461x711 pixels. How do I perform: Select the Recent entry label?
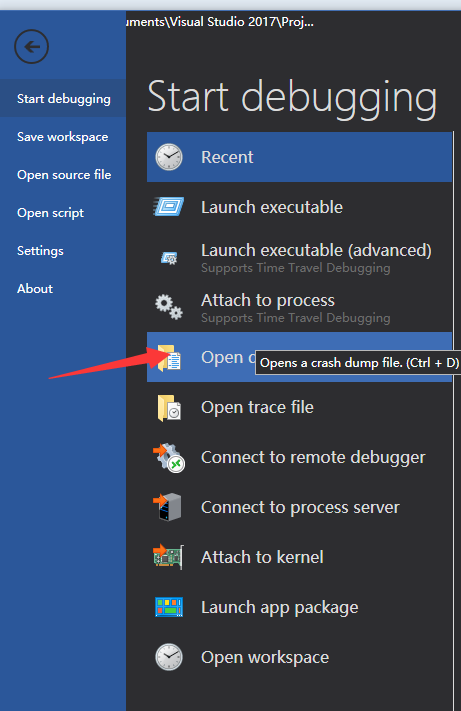pos(227,157)
